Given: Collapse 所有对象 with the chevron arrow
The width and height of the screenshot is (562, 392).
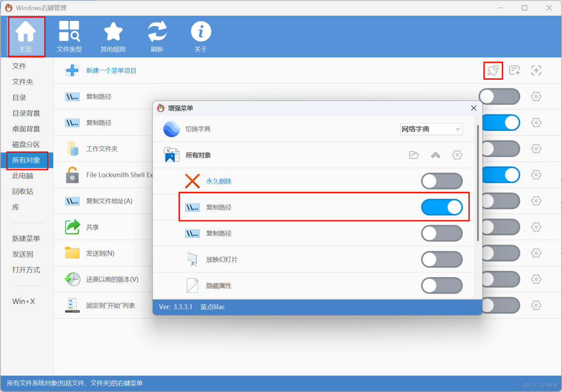Looking at the screenshot, I should point(435,155).
